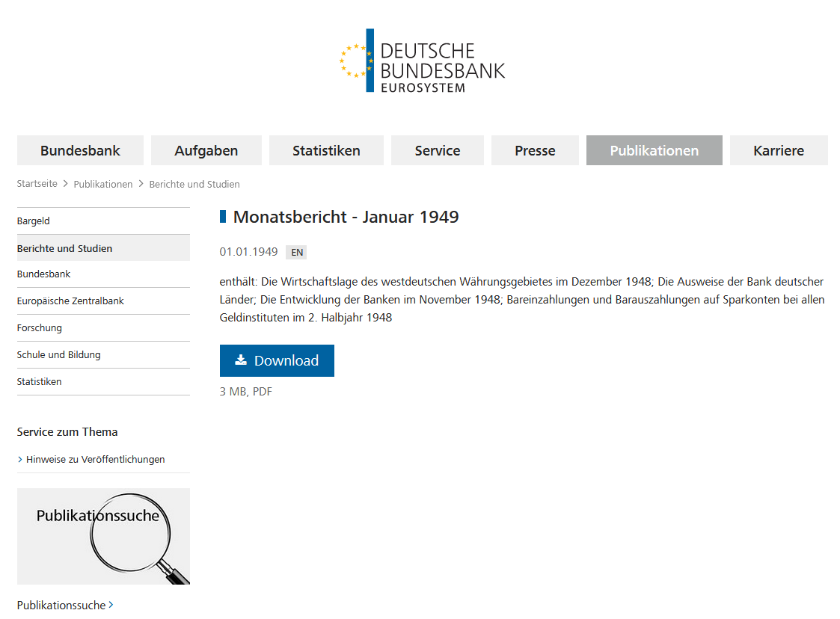The image size is (840, 619).
Task: Click the EN language badge
Action: [297, 252]
